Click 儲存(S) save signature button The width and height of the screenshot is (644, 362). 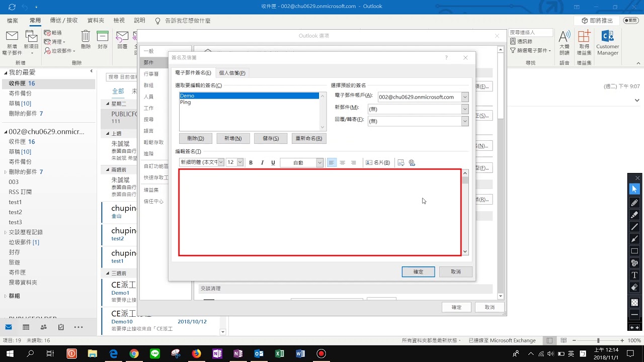(x=271, y=138)
